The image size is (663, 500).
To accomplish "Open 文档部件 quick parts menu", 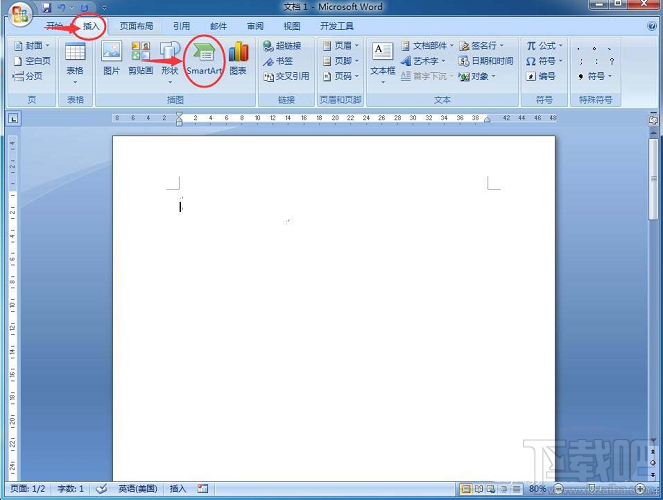I will click(x=427, y=46).
